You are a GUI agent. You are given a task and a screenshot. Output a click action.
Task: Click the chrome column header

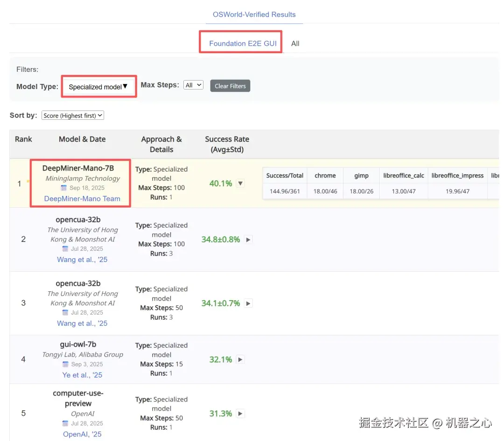[325, 175]
